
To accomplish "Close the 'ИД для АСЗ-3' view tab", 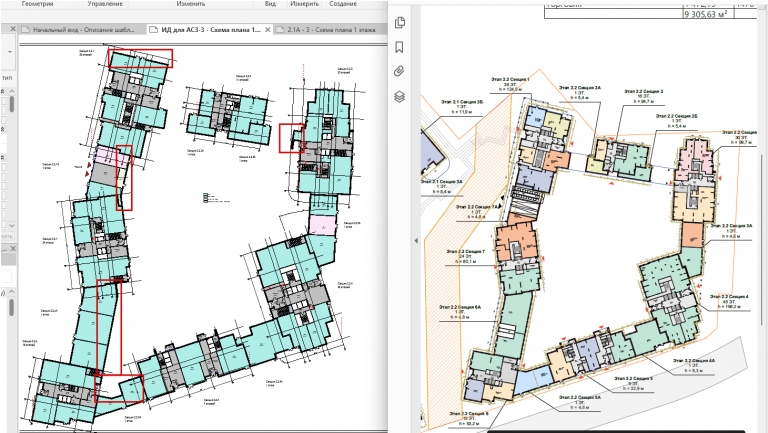I will 268,30.
